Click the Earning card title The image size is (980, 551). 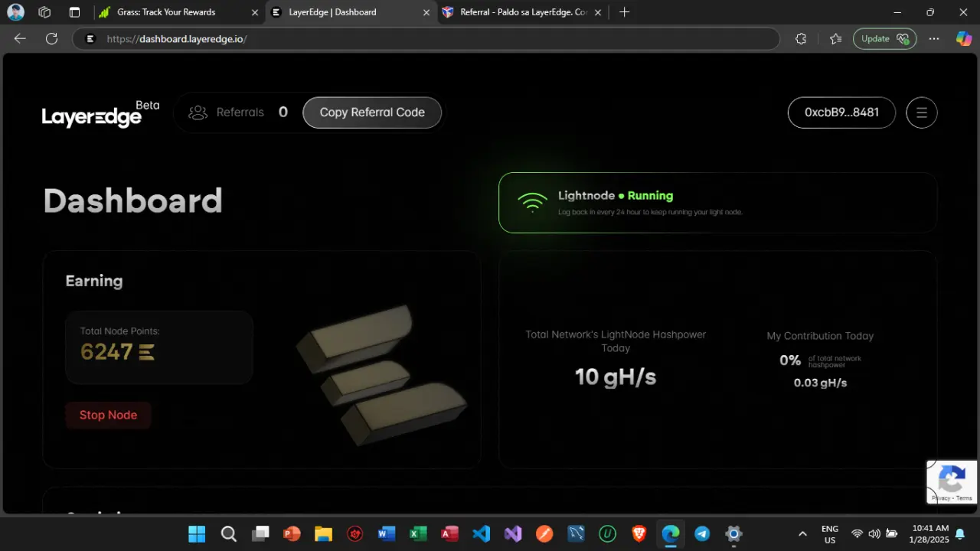point(94,281)
